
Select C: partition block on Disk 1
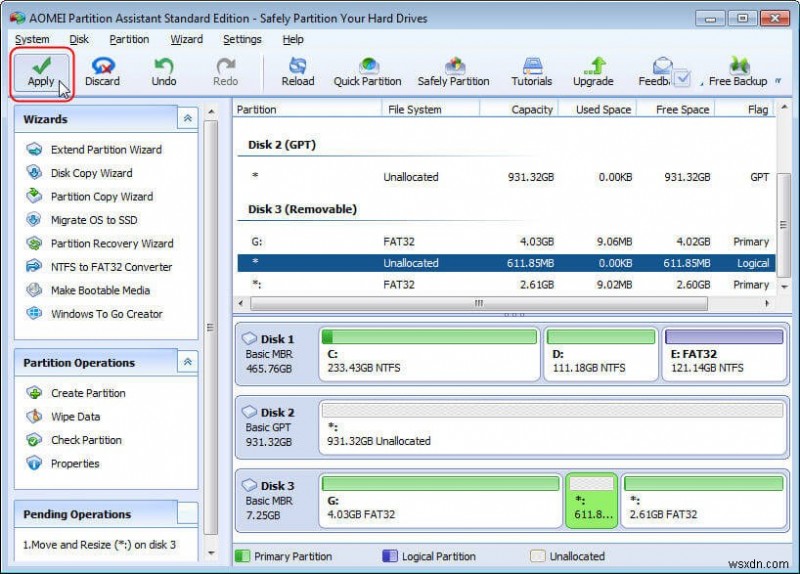click(x=429, y=355)
